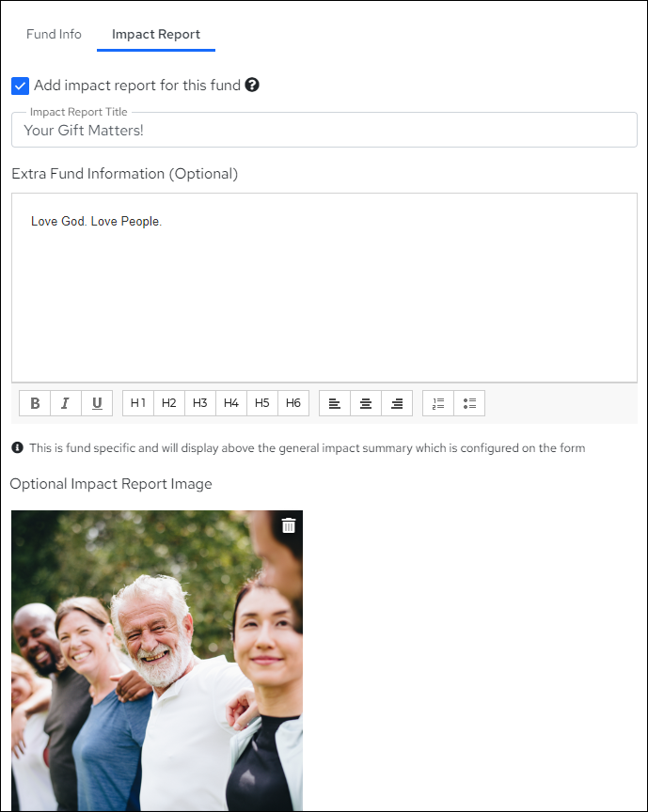Apply H6 heading style
Viewport: 648px width, 812px height.
293,403
